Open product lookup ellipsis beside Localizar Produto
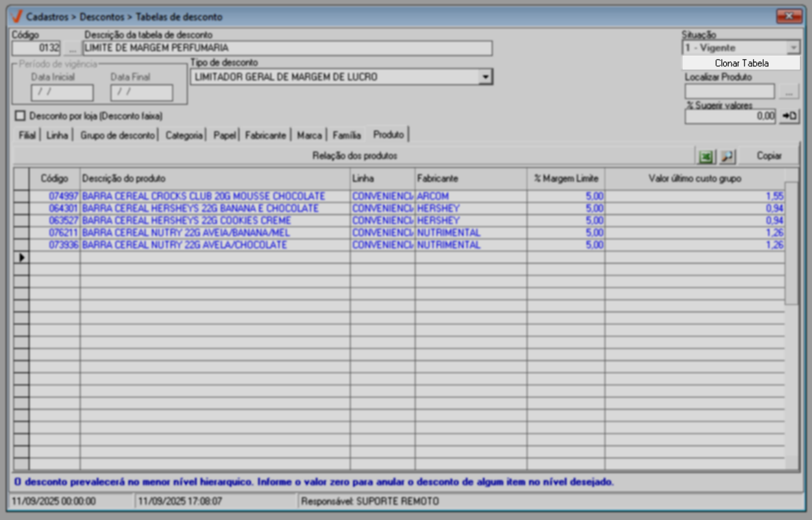This screenshot has width=812, height=520. [789, 92]
